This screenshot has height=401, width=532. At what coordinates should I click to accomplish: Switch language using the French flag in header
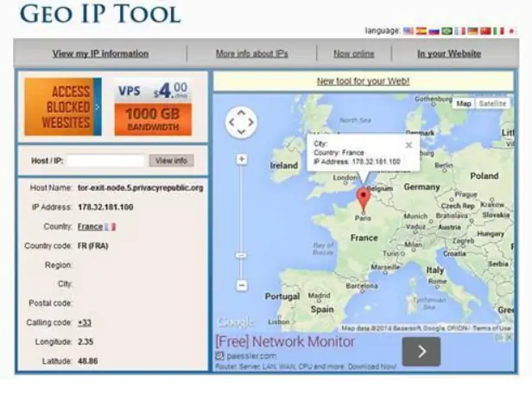460,31
